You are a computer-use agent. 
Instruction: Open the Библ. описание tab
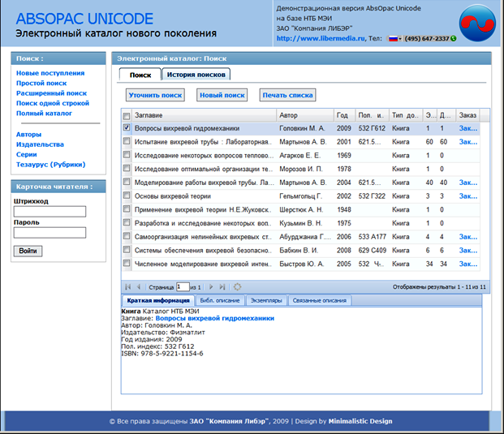coord(220,300)
